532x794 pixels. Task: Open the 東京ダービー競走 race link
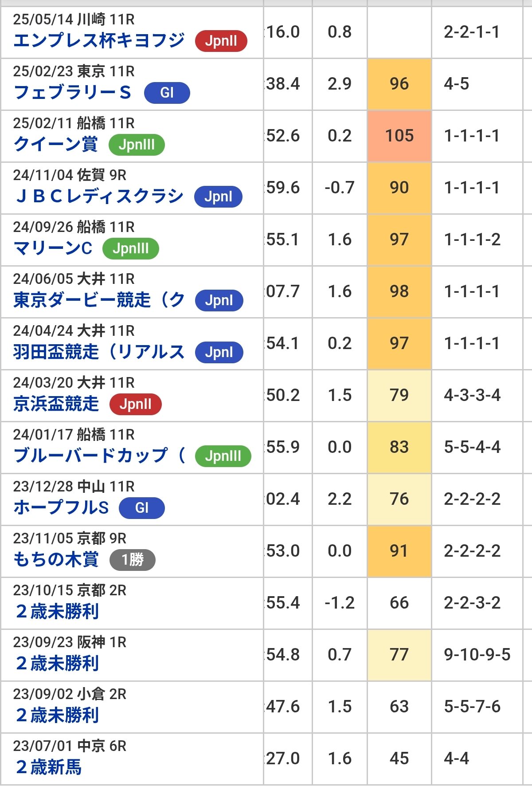point(98,300)
